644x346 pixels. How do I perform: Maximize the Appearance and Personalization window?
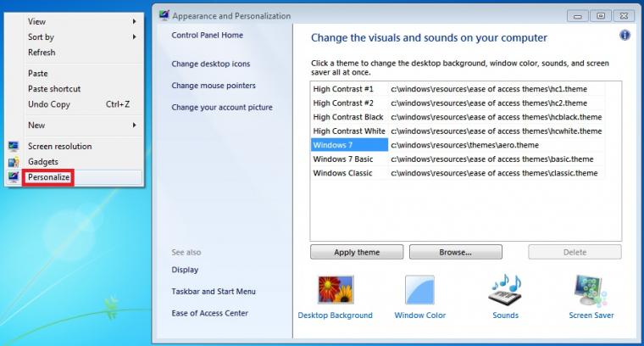601,16
